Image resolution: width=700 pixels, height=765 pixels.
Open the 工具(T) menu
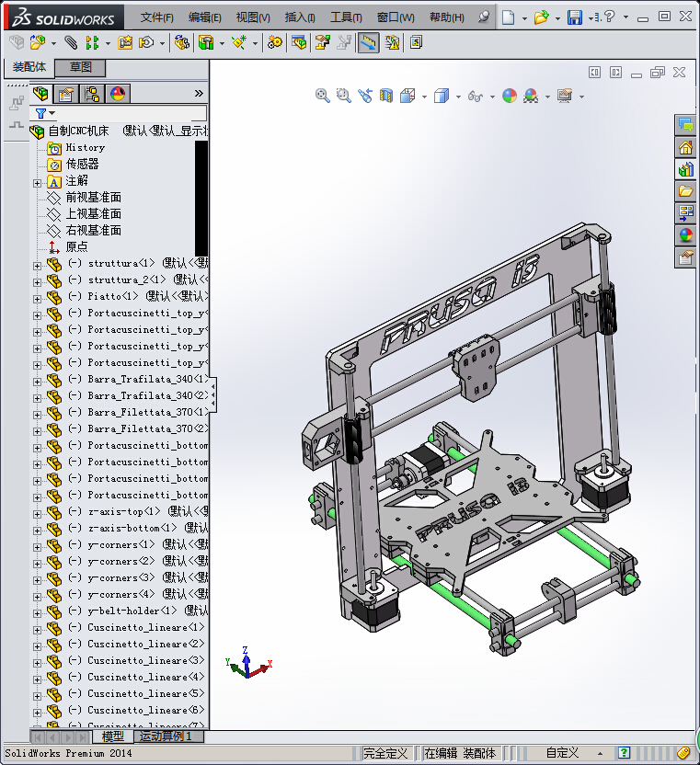[x=346, y=17]
